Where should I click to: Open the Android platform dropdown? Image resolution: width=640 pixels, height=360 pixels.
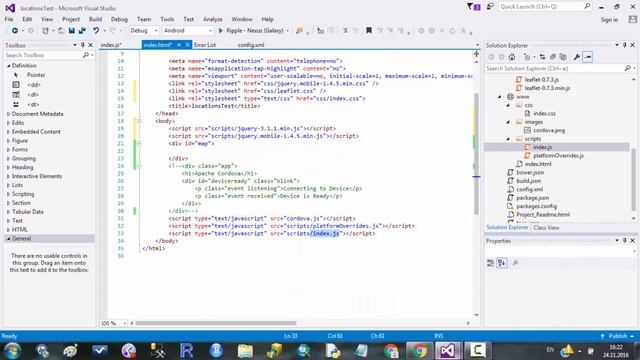pos(188,31)
